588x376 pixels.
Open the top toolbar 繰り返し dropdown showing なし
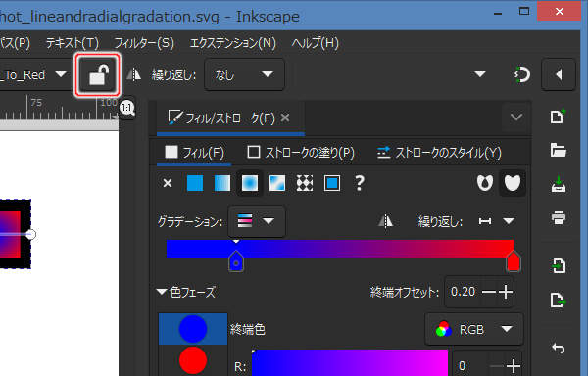(244, 74)
